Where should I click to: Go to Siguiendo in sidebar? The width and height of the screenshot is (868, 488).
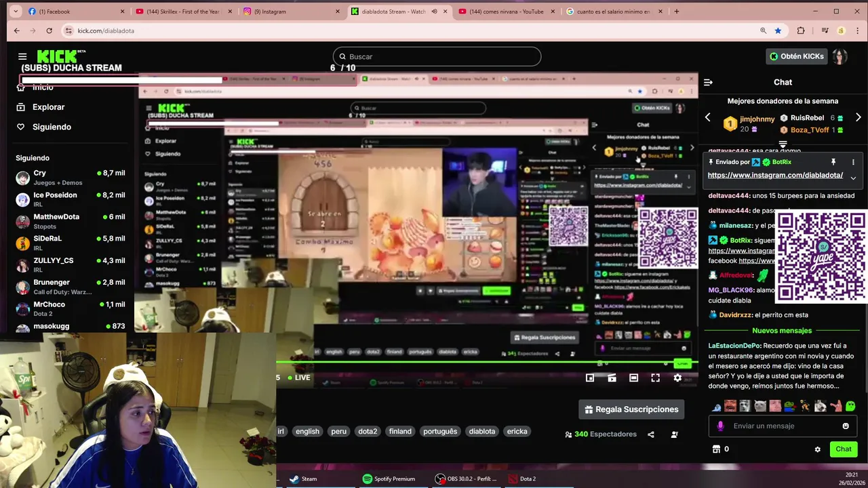point(44,127)
